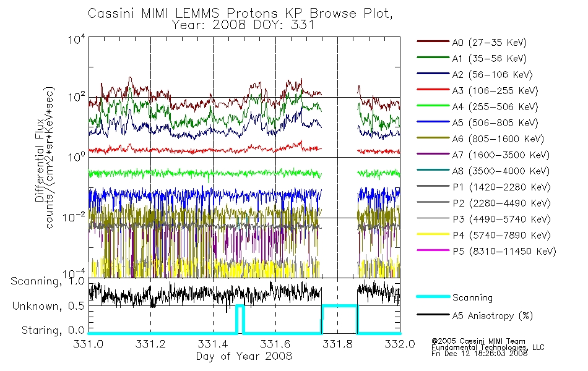Click the P5 (8310-11450 KeV) legend label
Image resolution: width=588 pixels, height=371 pixels.
504,252
